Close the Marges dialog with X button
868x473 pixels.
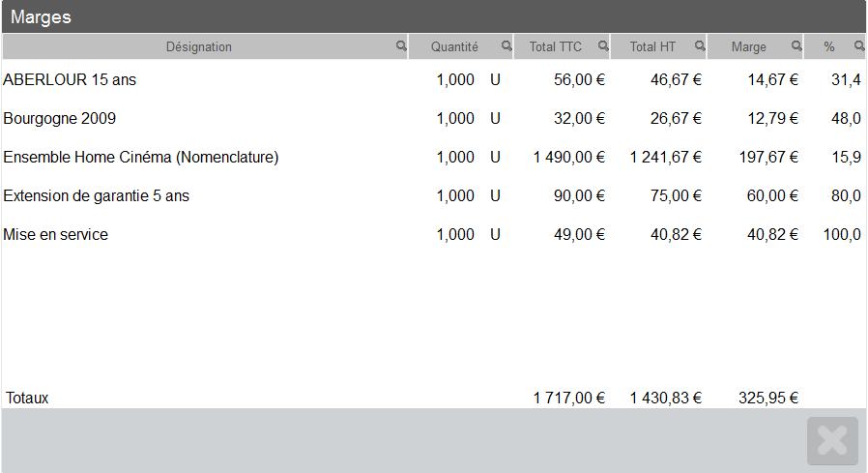(x=832, y=441)
